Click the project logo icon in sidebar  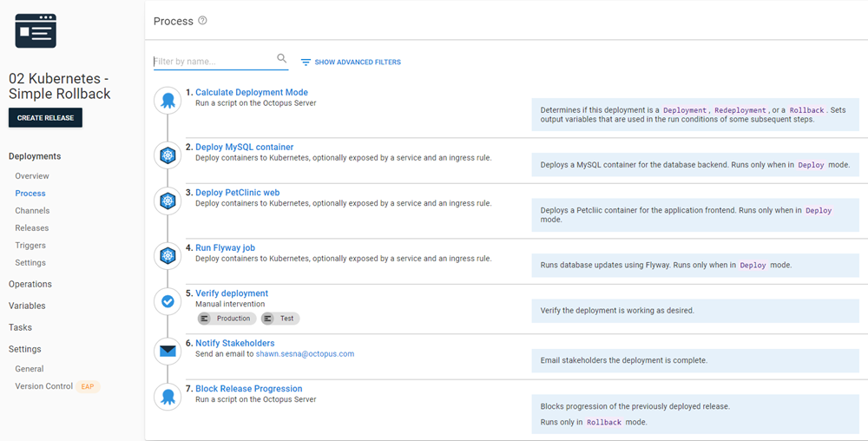(36, 31)
